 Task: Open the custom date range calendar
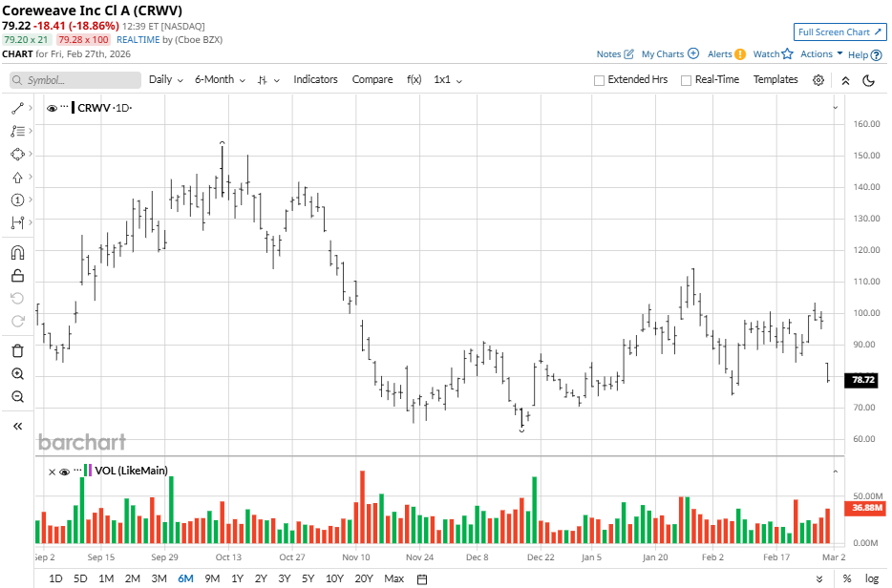coord(422,578)
